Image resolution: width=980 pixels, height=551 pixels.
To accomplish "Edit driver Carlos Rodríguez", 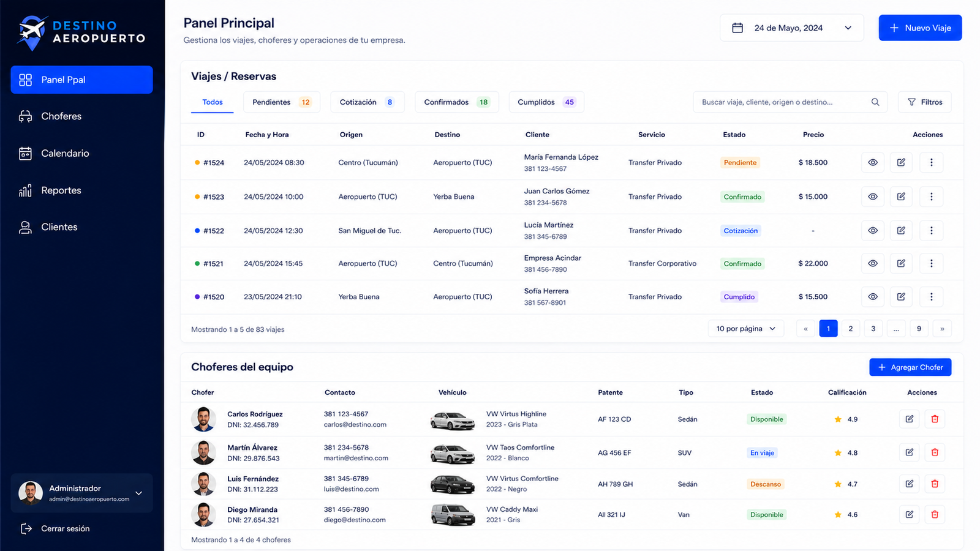I will [x=910, y=419].
